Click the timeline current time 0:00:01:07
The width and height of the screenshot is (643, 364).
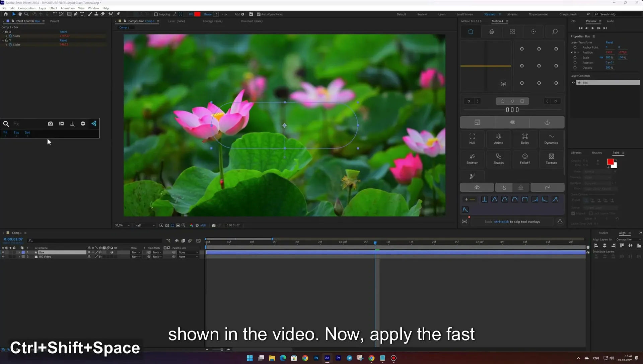(x=13, y=239)
